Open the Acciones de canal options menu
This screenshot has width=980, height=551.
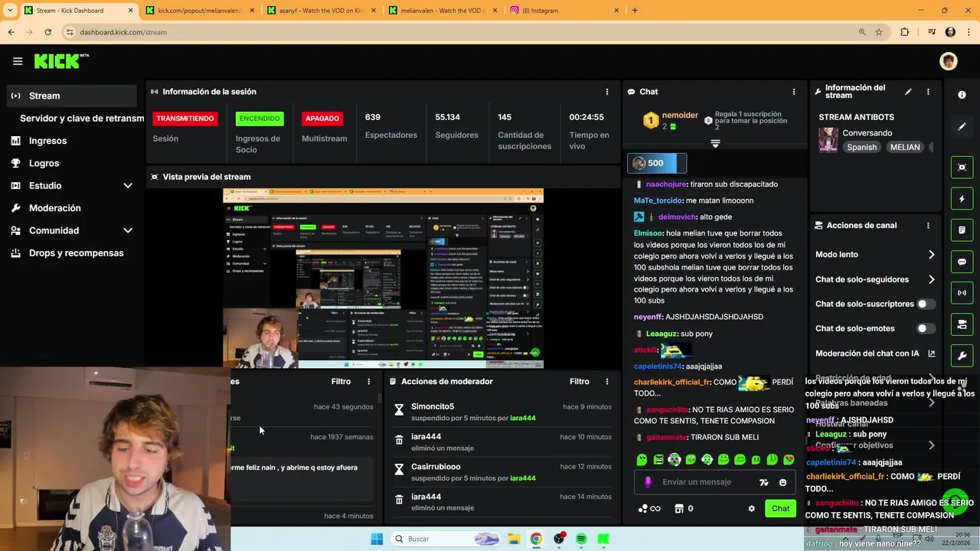tap(928, 226)
